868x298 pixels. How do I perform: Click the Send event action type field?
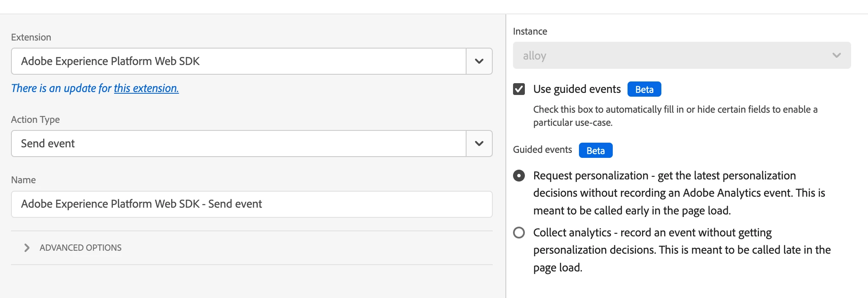pos(239,144)
